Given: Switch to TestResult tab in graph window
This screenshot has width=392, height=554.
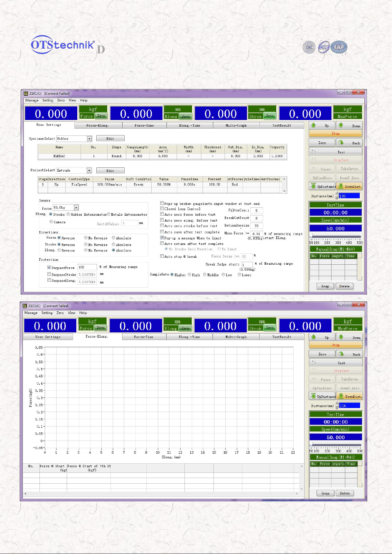Looking at the screenshot, I should [282, 337].
